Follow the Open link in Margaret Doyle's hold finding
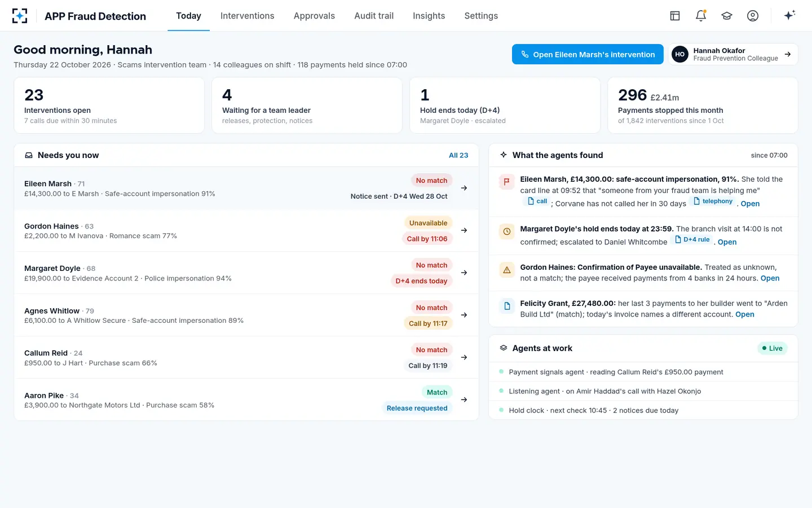812x508 pixels. tap(727, 242)
